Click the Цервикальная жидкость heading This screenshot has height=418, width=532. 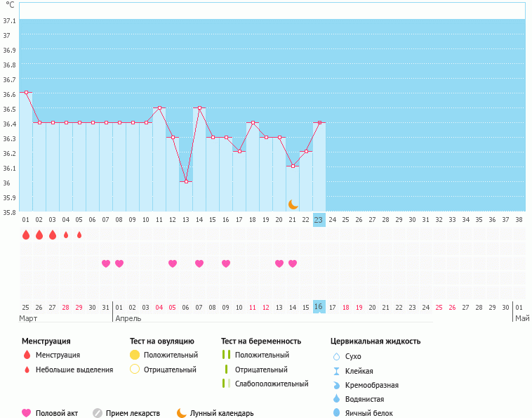[x=375, y=341]
